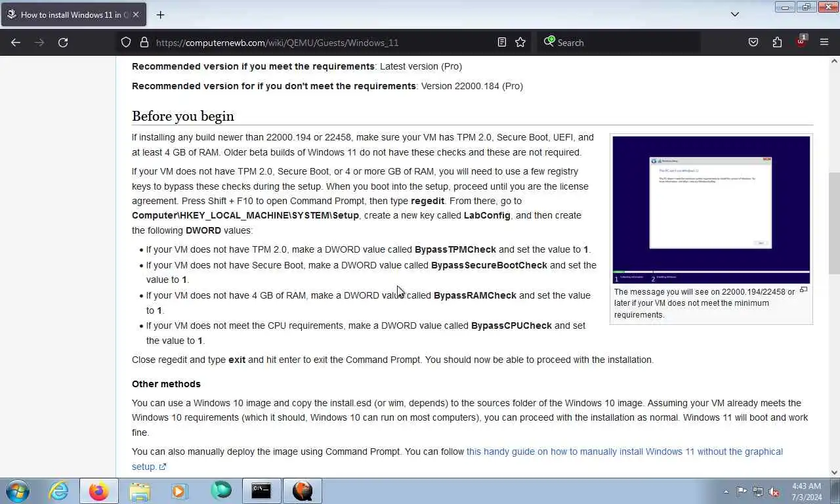Click the bold text 'BypassTPMCheck'

pos(455,249)
